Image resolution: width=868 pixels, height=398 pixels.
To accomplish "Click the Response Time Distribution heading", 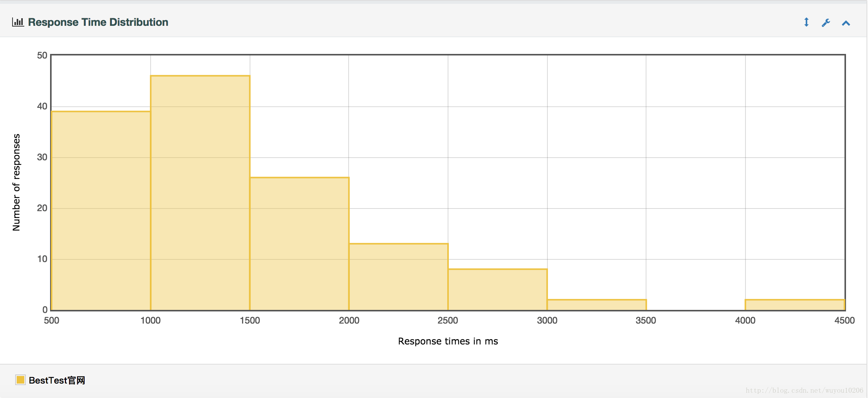I will (98, 22).
